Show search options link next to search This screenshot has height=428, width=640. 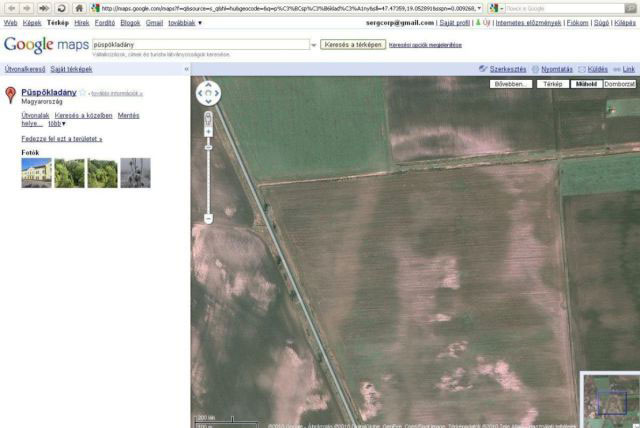pos(425,45)
